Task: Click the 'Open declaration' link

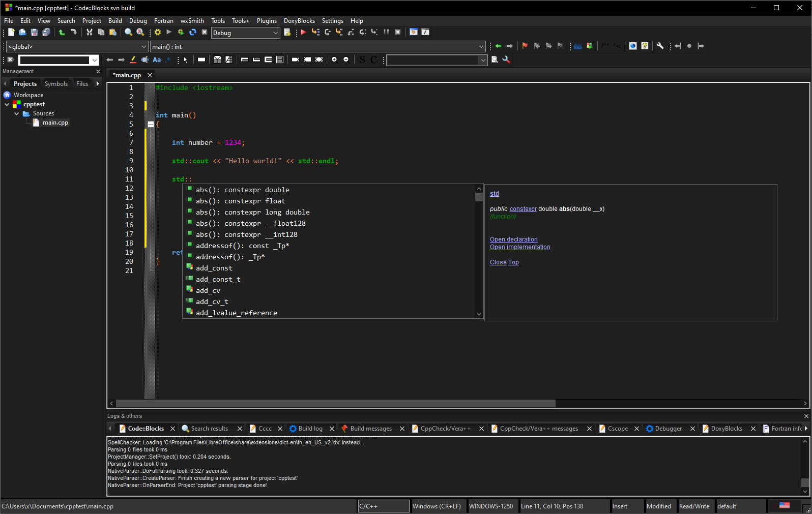Action: tap(513, 239)
